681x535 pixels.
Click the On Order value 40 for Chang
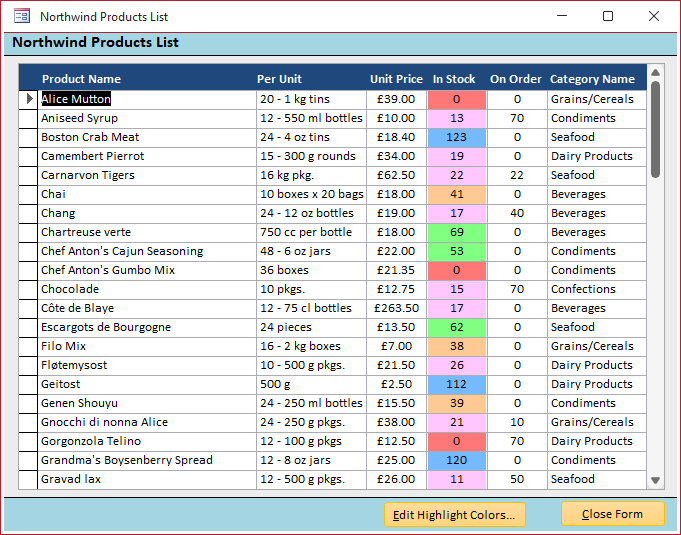coord(517,213)
